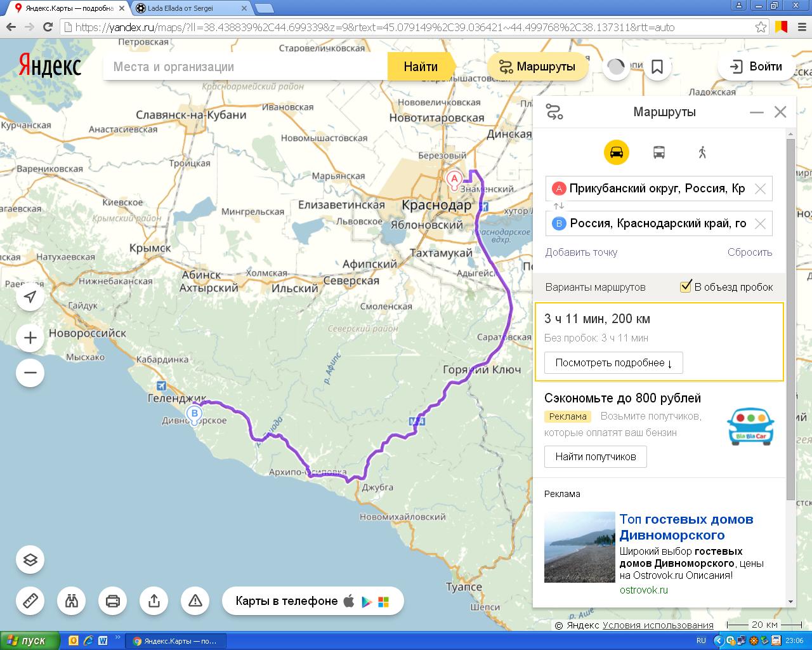This screenshot has height=650, width=812.
Task: Open the Word icon in quick launch
Action: click(x=103, y=640)
